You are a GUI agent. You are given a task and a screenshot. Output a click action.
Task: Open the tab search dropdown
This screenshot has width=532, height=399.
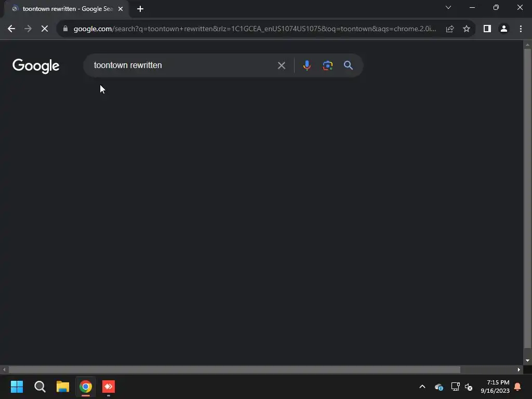point(448,7)
